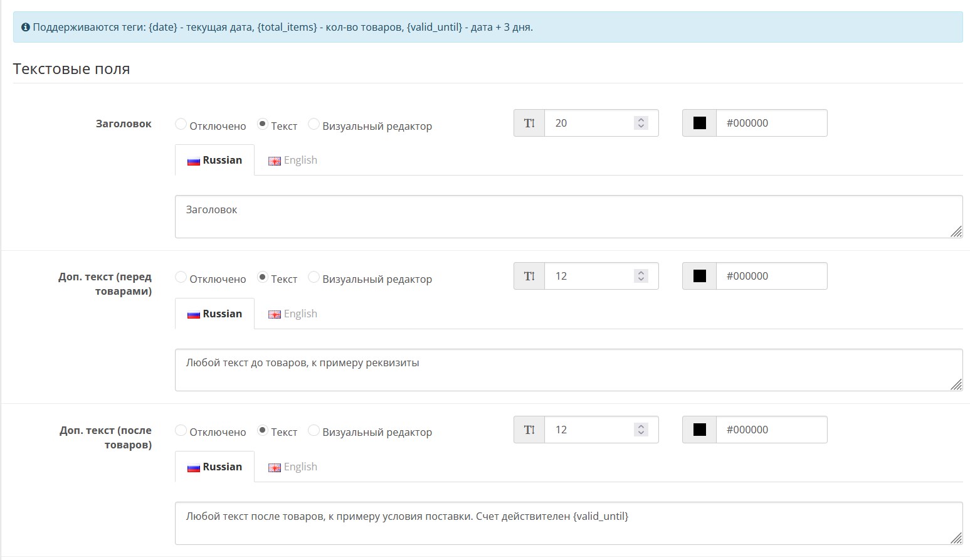Adjust font size stepper for text after products
This screenshot has height=560, width=970.
(640, 430)
